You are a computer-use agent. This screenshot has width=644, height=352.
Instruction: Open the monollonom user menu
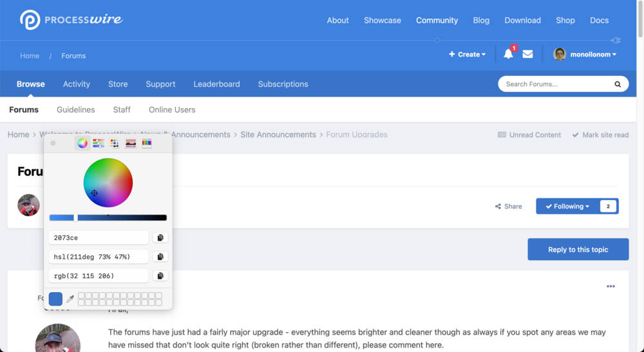click(585, 55)
